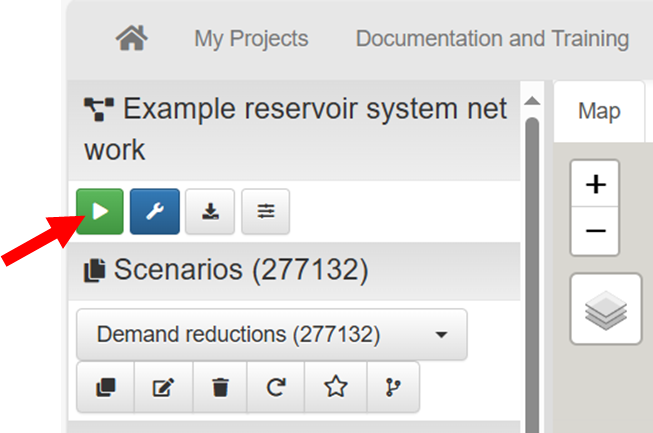Click the refresh scenario icon
The width and height of the screenshot is (653, 433).
pyautogui.click(x=277, y=388)
